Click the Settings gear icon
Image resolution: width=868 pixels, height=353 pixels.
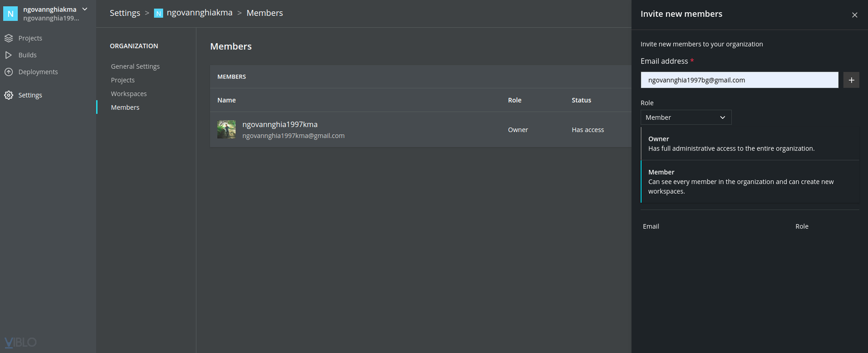(8, 95)
